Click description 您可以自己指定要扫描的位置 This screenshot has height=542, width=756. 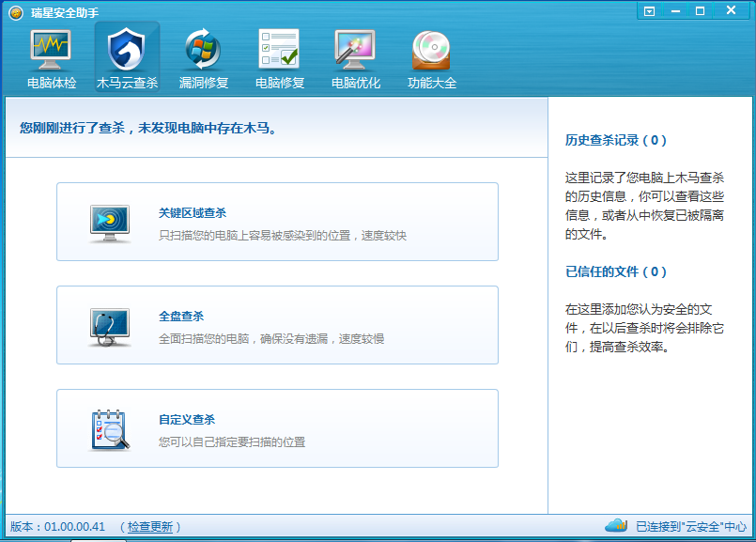[232, 441]
